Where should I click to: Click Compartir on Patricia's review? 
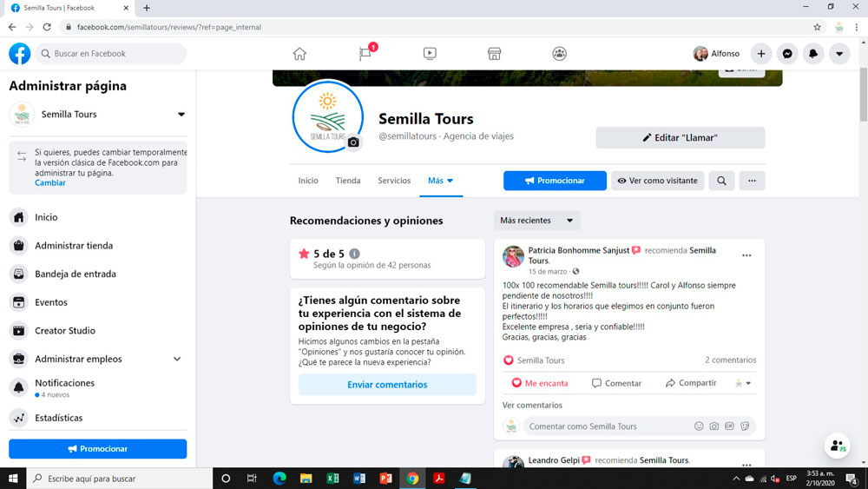tap(691, 383)
